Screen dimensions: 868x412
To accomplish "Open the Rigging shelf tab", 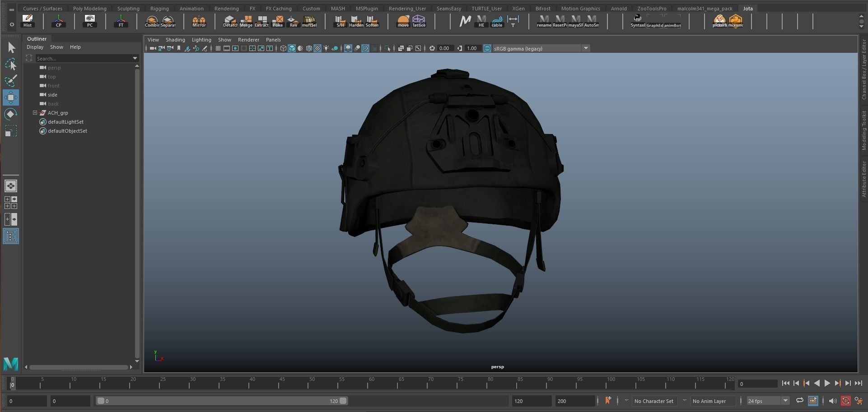I will pos(159,9).
